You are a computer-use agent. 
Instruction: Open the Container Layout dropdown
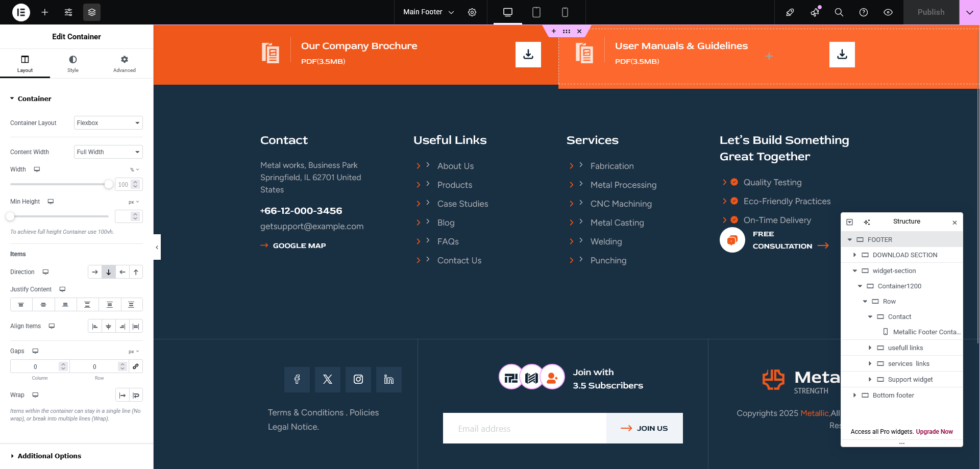click(x=108, y=123)
